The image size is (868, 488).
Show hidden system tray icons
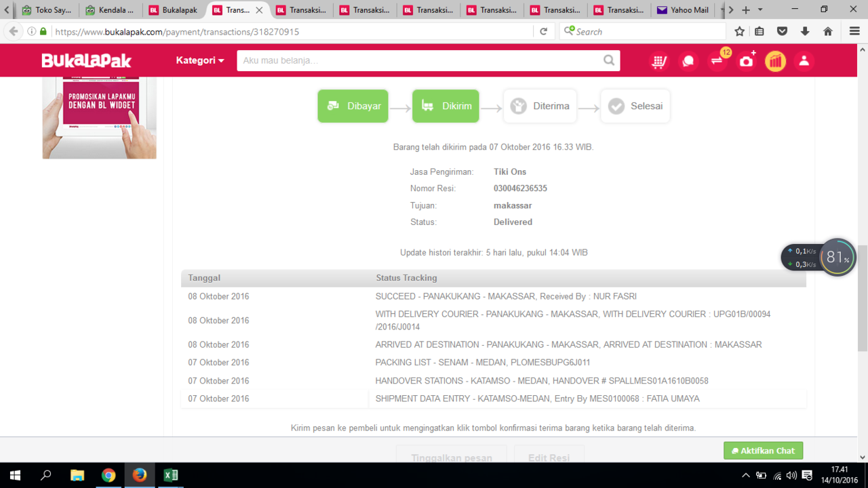pos(746,475)
